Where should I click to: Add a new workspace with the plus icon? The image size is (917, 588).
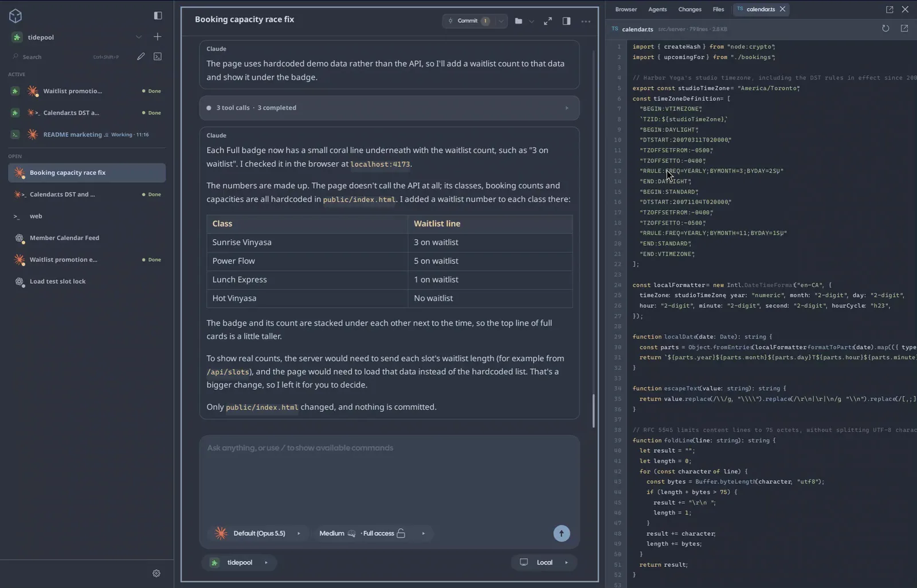[158, 37]
